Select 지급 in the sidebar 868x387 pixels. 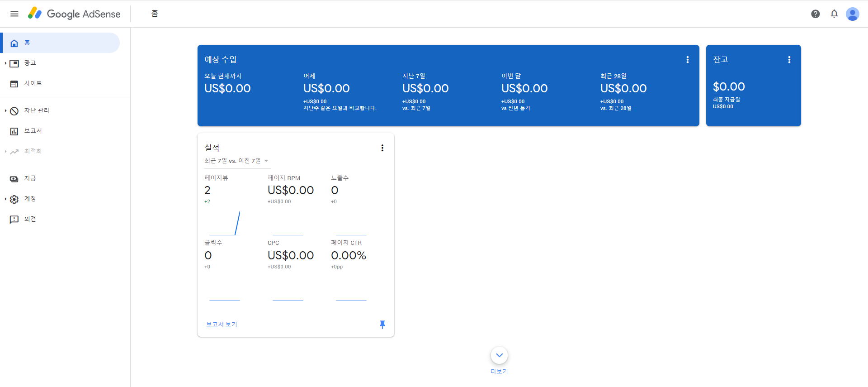tap(60, 178)
